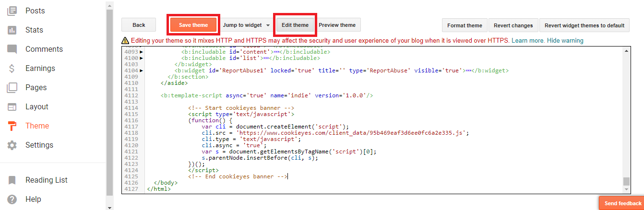The height and width of the screenshot is (210, 644).
Task: Click the getElementsByTagName('script') line
Action: 289,152
